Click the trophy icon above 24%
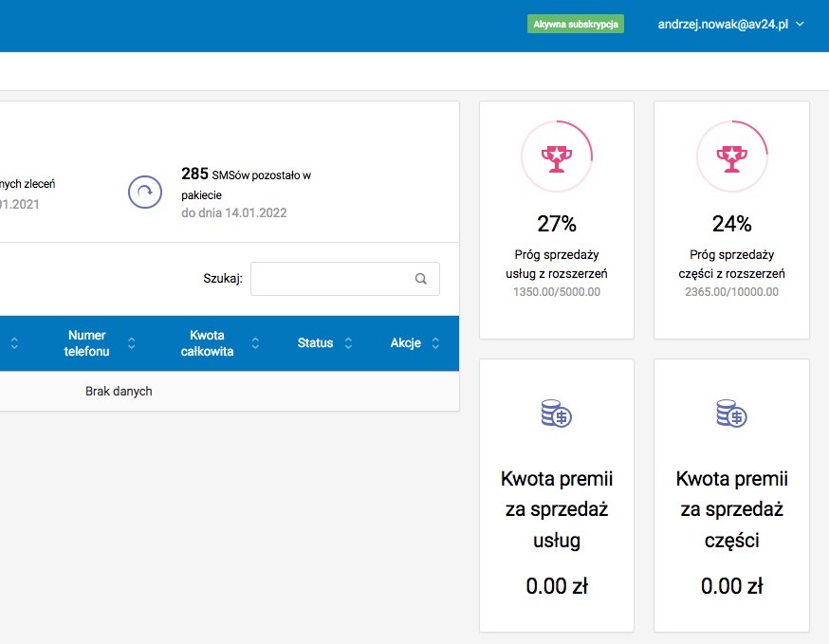This screenshot has height=644, width=829. 731,156
